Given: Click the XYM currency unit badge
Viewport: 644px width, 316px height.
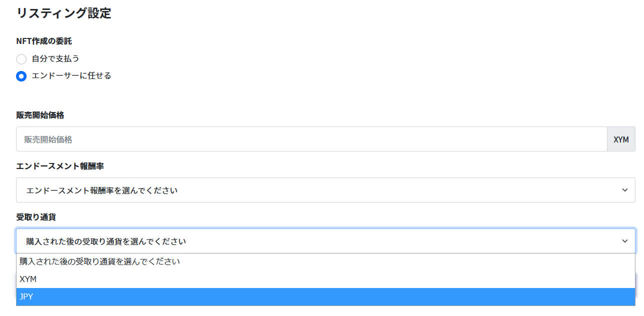Looking at the screenshot, I should [621, 139].
